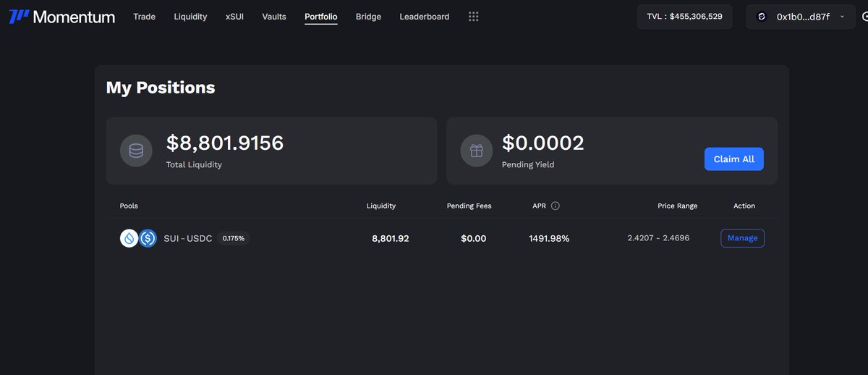Click the Total Liquidity label
This screenshot has width=868, height=375.
[194, 164]
